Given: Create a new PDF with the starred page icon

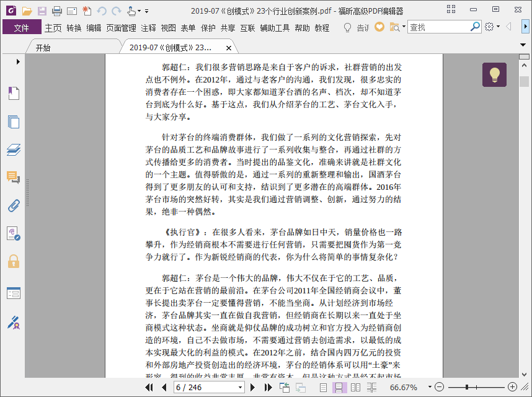Looking at the screenshot, I should click(87, 11).
